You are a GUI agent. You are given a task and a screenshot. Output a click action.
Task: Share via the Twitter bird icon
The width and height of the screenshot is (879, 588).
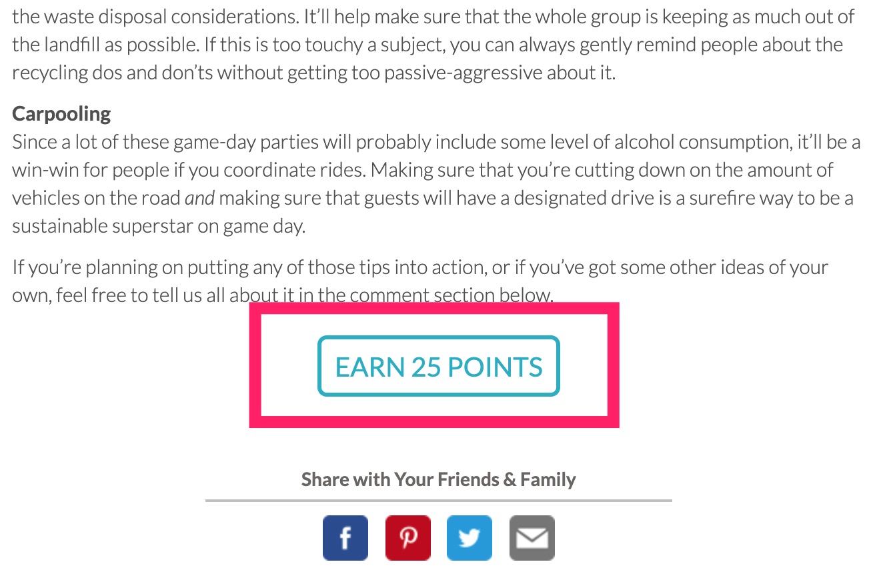click(x=470, y=537)
